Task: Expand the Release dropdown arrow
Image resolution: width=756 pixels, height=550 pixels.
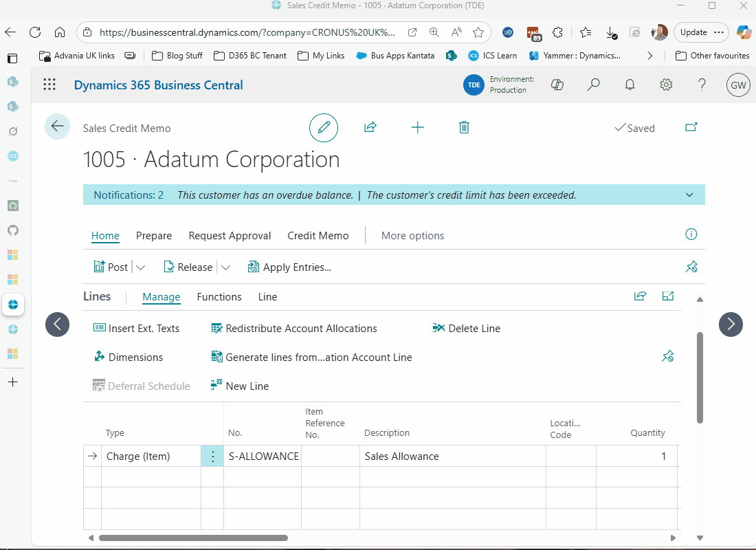Action: pyautogui.click(x=225, y=267)
